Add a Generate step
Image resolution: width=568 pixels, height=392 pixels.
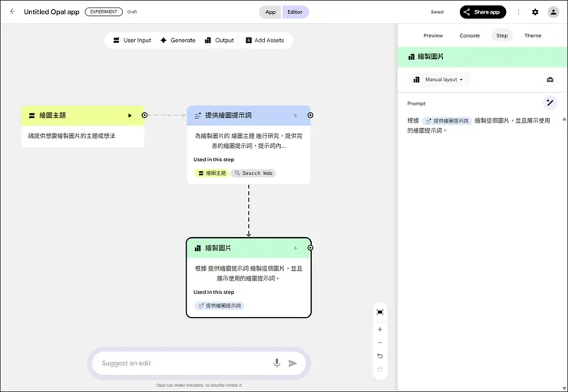178,40
